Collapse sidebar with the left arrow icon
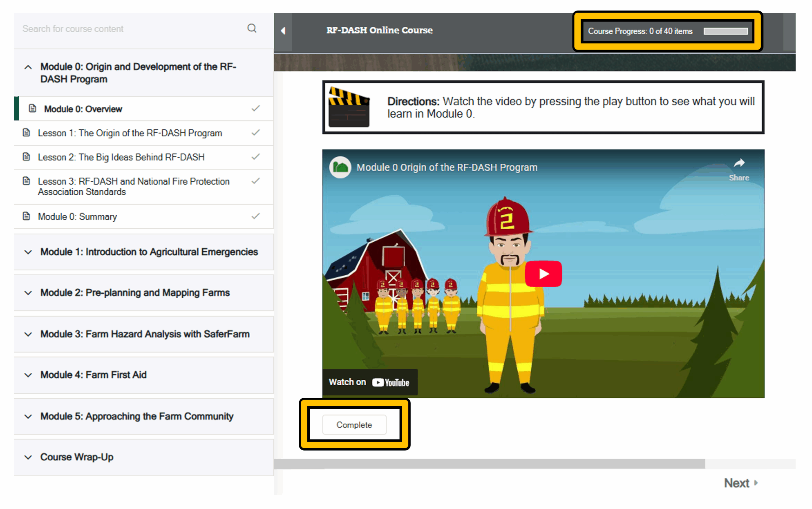 (x=283, y=31)
